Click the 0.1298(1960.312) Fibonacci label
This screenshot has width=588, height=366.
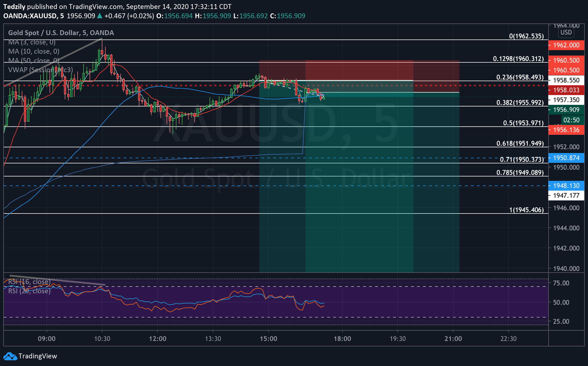[518, 59]
